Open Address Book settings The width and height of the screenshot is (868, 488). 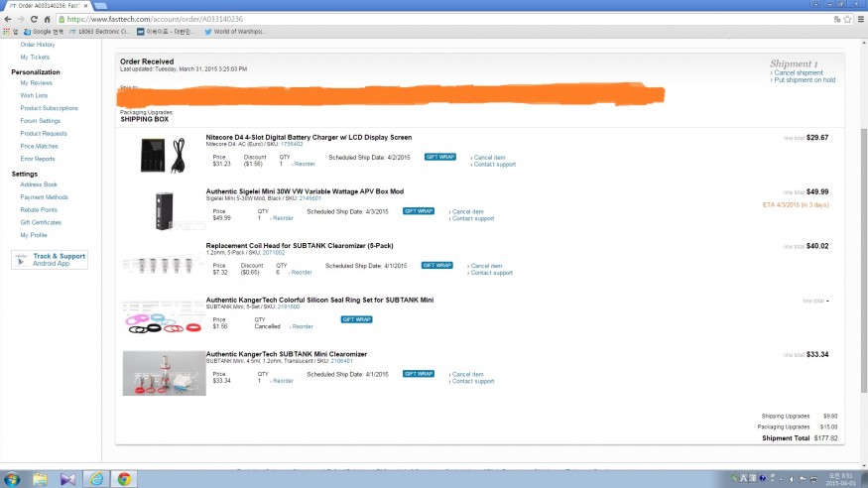(39, 184)
